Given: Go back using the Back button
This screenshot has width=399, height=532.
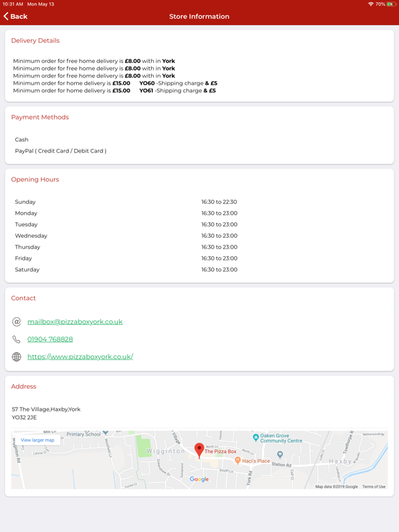Looking at the screenshot, I should click(x=15, y=17).
